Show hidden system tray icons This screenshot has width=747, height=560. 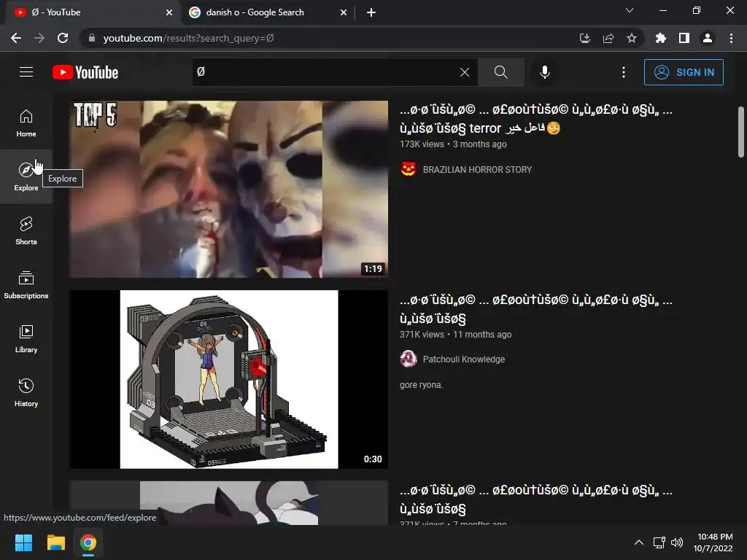point(639,542)
